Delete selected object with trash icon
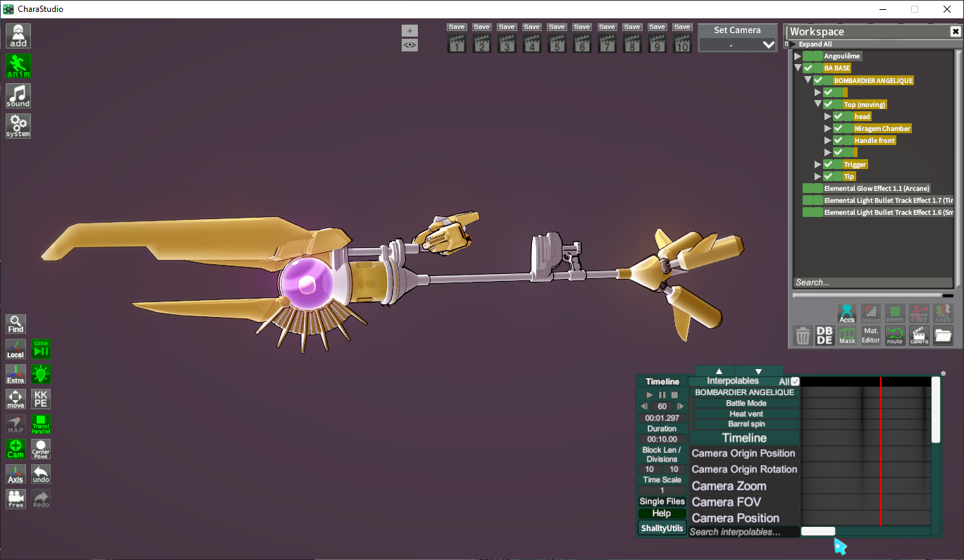Viewport: 964px width, 560px height. [x=803, y=336]
